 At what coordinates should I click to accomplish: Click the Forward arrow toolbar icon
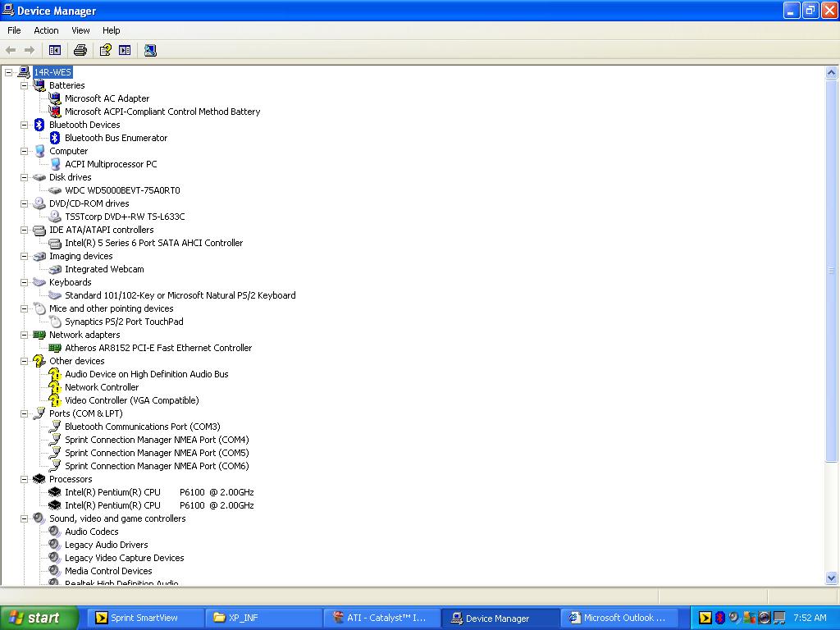tap(30, 50)
